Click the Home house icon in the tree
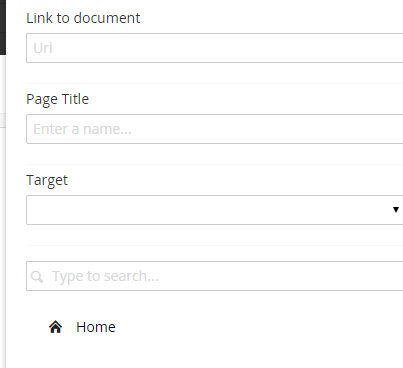This screenshot has height=368, width=403. pyautogui.click(x=55, y=327)
